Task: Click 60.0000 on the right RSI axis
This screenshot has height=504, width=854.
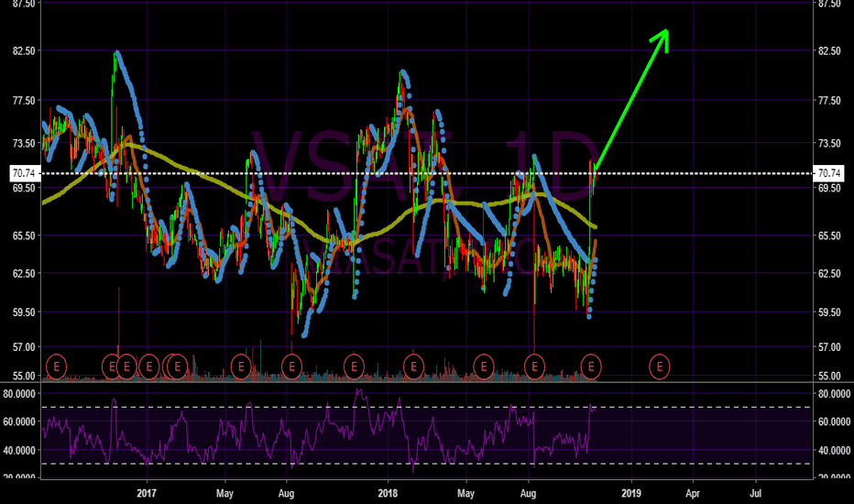Action: [x=834, y=422]
